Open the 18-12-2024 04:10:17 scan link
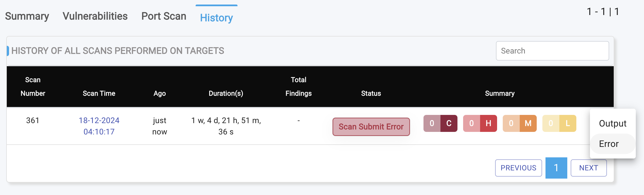The width and height of the screenshot is (644, 195). click(x=99, y=126)
